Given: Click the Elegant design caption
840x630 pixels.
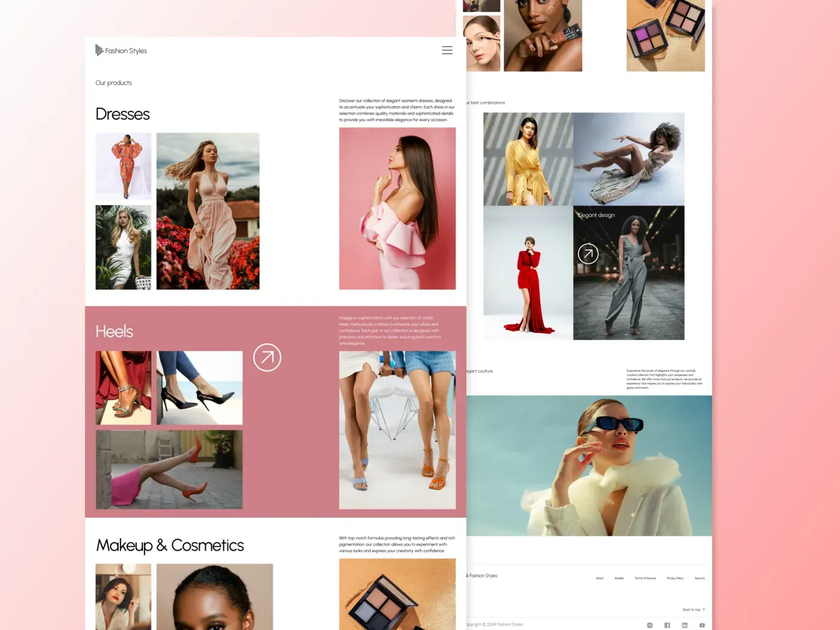Looking at the screenshot, I should coord(596,215).
